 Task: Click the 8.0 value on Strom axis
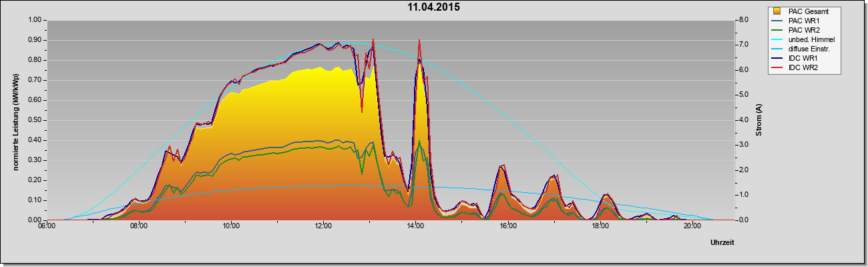tap(743, 20)
